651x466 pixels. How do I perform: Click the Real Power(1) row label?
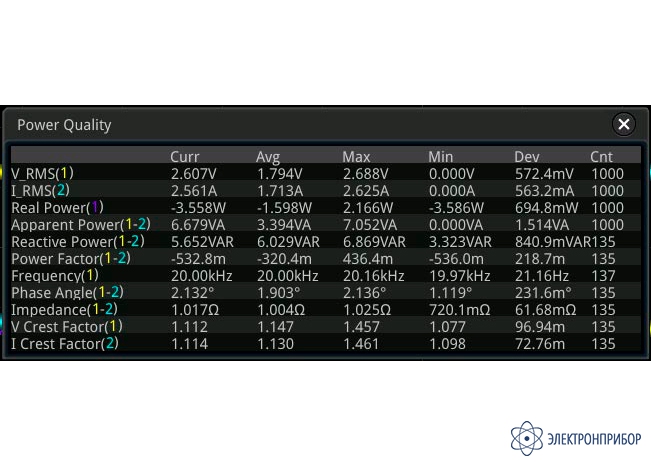click(57, 207)
